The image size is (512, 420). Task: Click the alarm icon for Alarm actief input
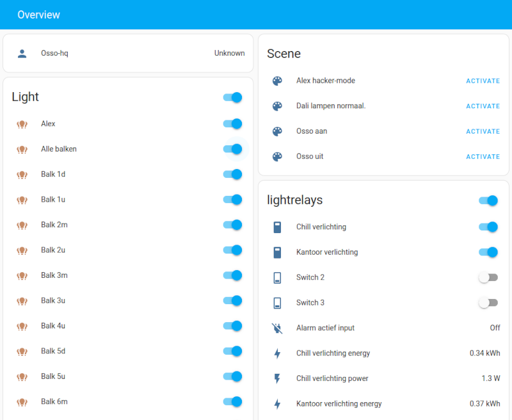(277, 328)
